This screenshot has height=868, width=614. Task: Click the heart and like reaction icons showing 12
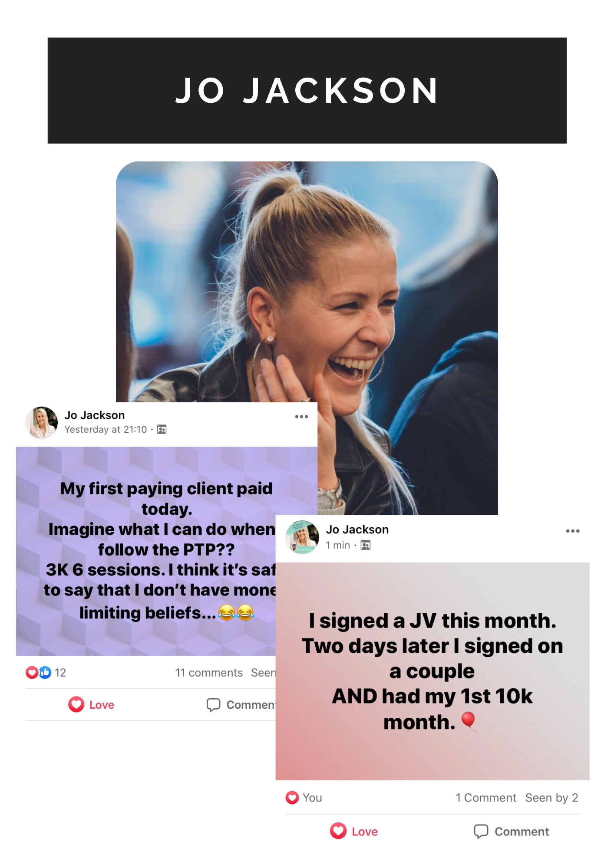(x=39, y=673)
